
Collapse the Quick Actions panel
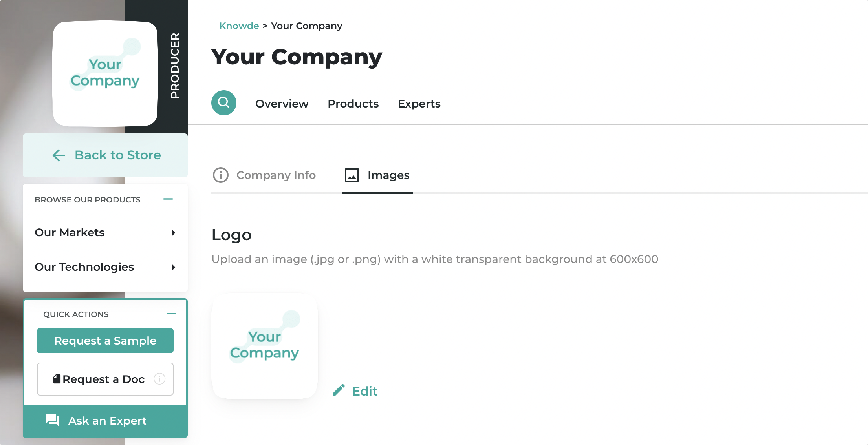click(x=171, y=314)
